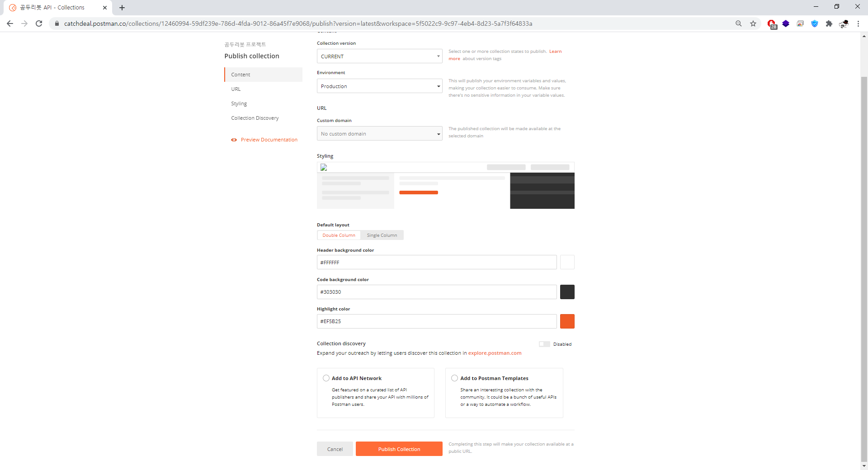
Task: Bookmark this page with the star icon
Action: (753, 23)
